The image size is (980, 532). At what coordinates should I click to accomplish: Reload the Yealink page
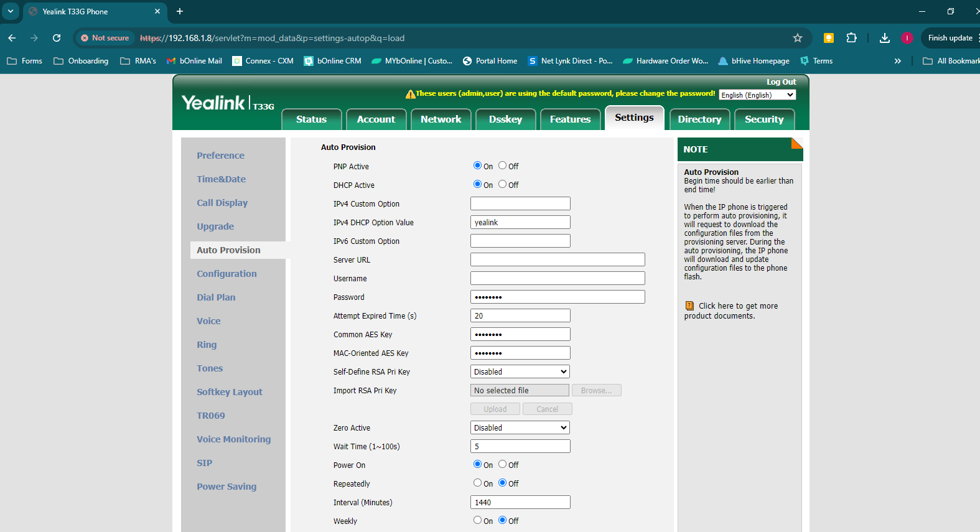[57, 38]
